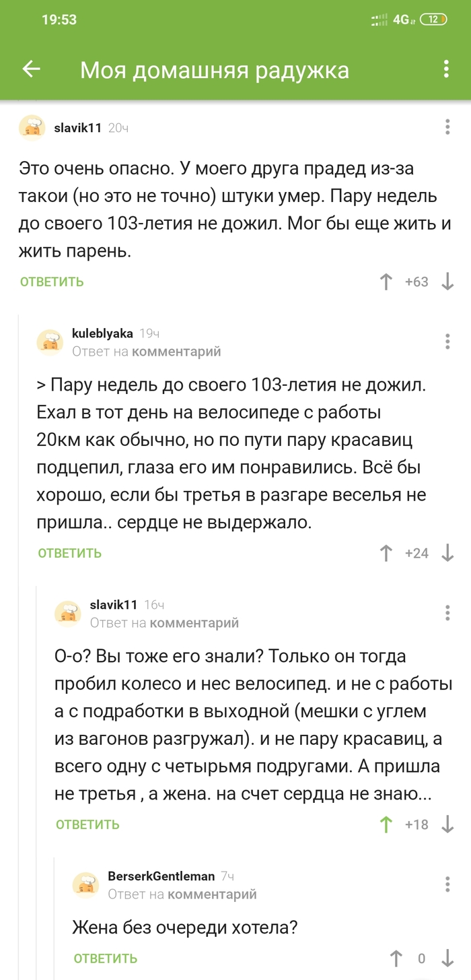Tap kuleblyaka's avatar
Image resolution: width=471 pixels, height=980 pixels.
click(50, 341)
